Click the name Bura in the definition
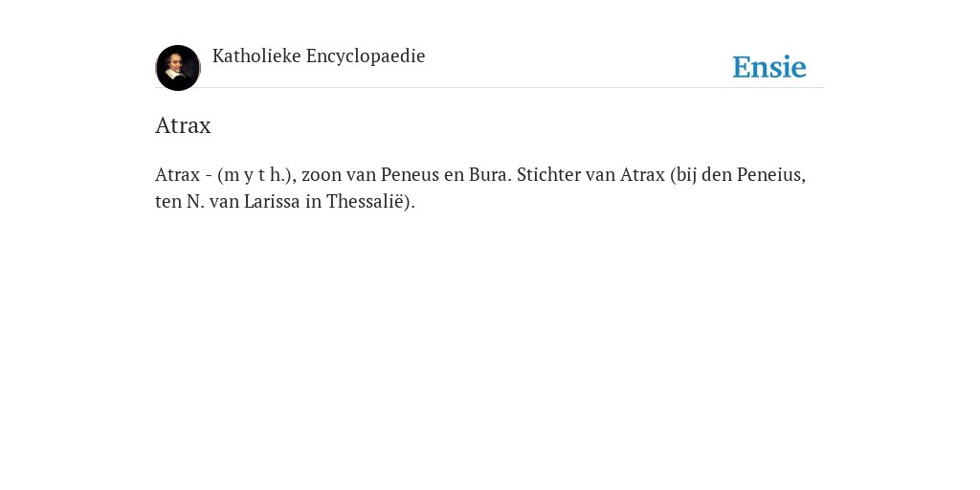 490,175
